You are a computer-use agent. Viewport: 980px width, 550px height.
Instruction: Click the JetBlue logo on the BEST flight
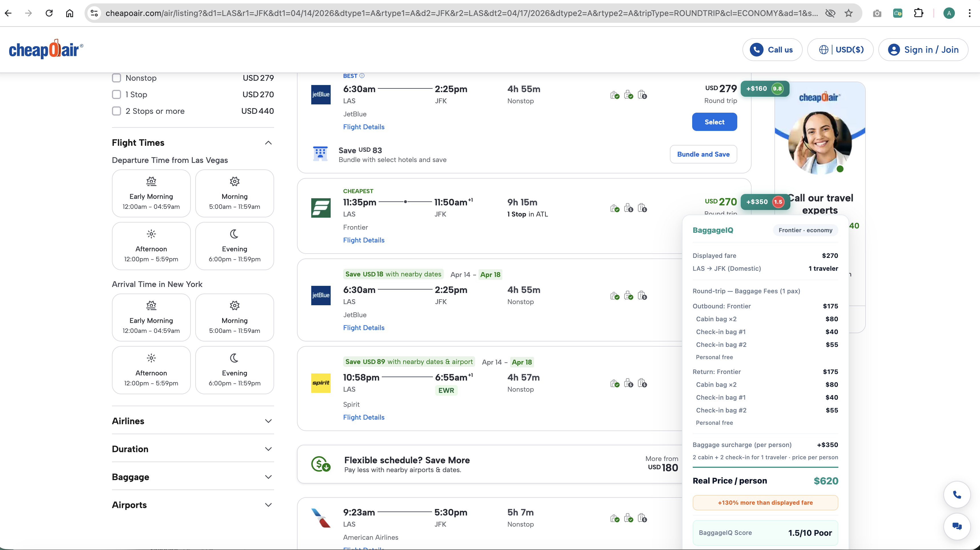[320, 95]
